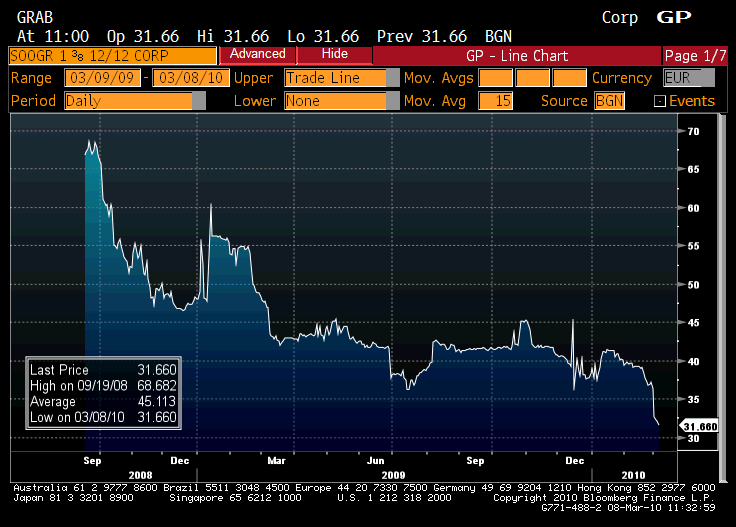Screen dimensions: 736x527
Task: Expand the Lower None dropdown
Action: pos(393,101)
